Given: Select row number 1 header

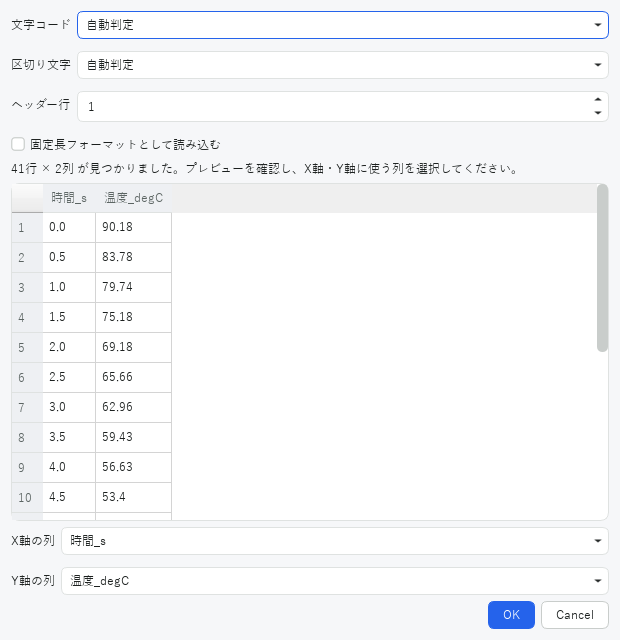Looking at the screenshot, I should click(x=27, y=227).
